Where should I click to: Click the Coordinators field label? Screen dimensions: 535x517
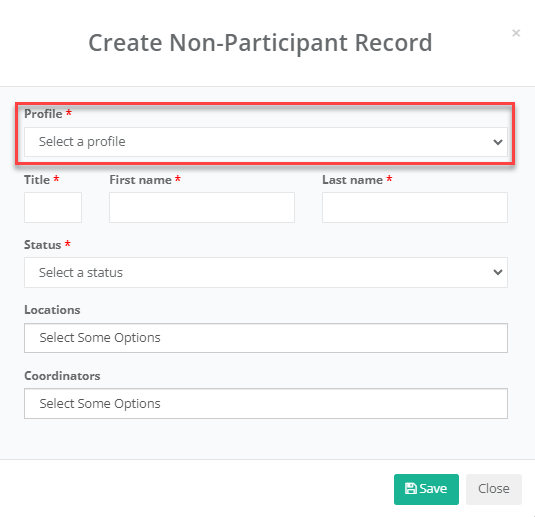coord(62,376)
